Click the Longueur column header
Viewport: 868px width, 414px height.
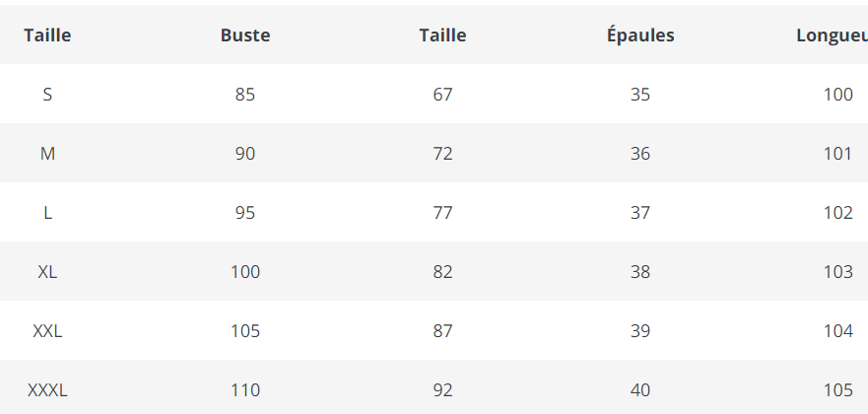click(832, 35)
